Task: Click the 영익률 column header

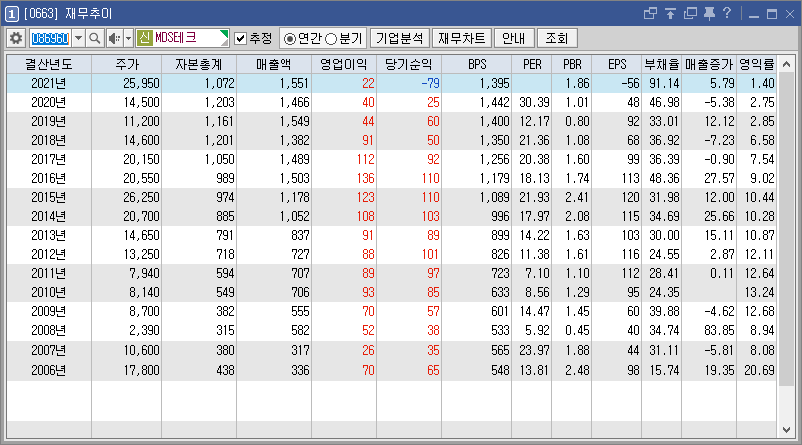Action: coord(756,64)
